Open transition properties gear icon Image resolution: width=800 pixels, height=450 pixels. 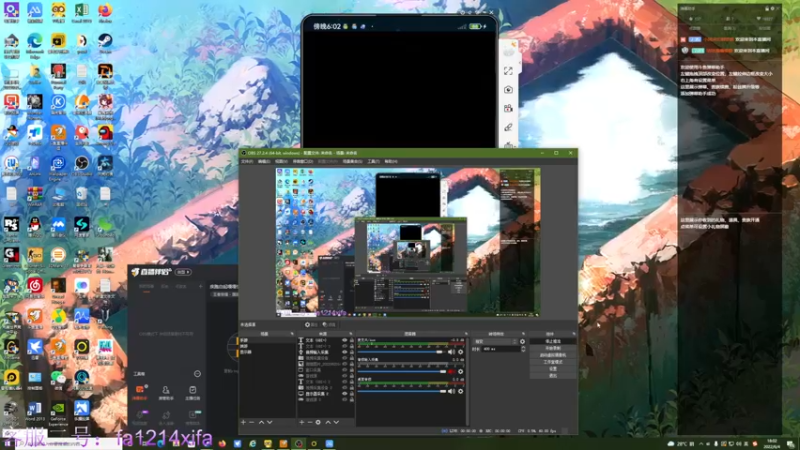pos(522,342)
